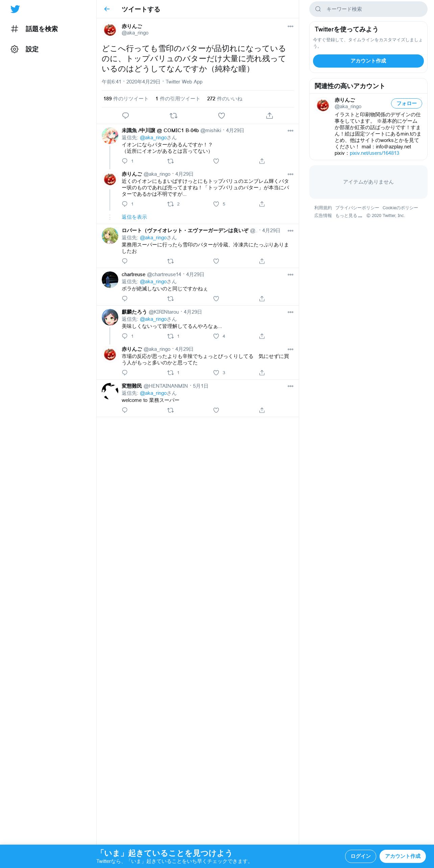Click the Twitter bird logo
The image size is (434, 868).
pyautogui.click(x=15, y=9)
